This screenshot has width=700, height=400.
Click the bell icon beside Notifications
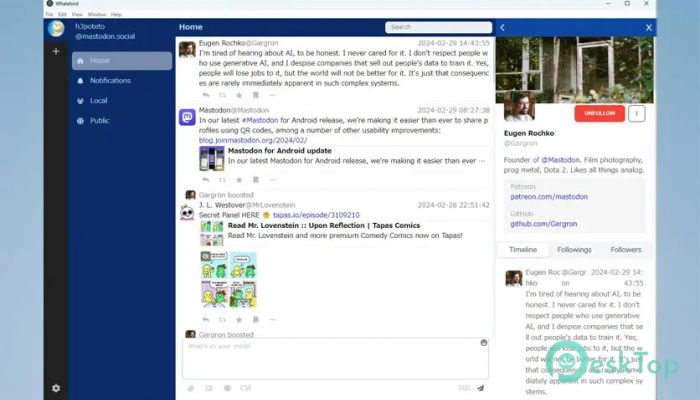[80, 81]
